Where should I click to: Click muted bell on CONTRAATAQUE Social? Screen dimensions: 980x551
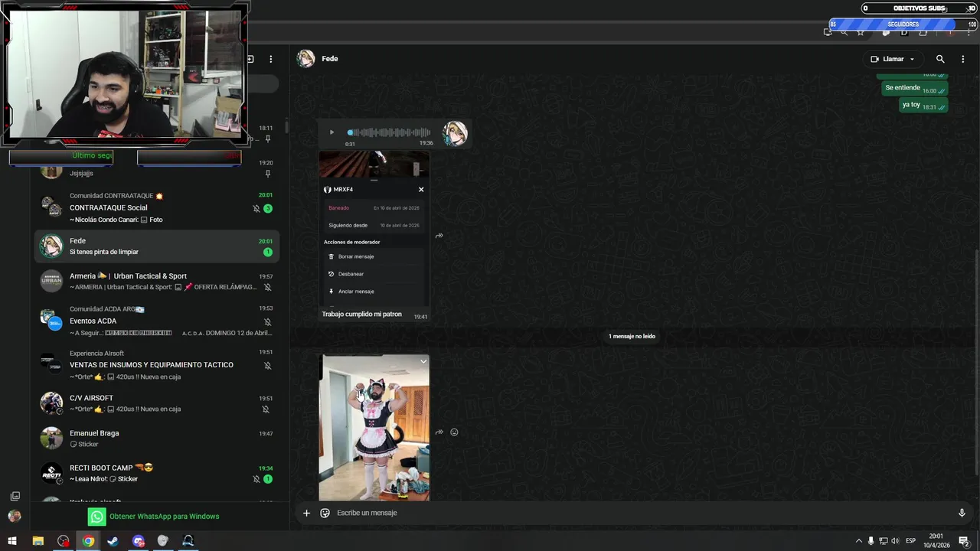256,208
